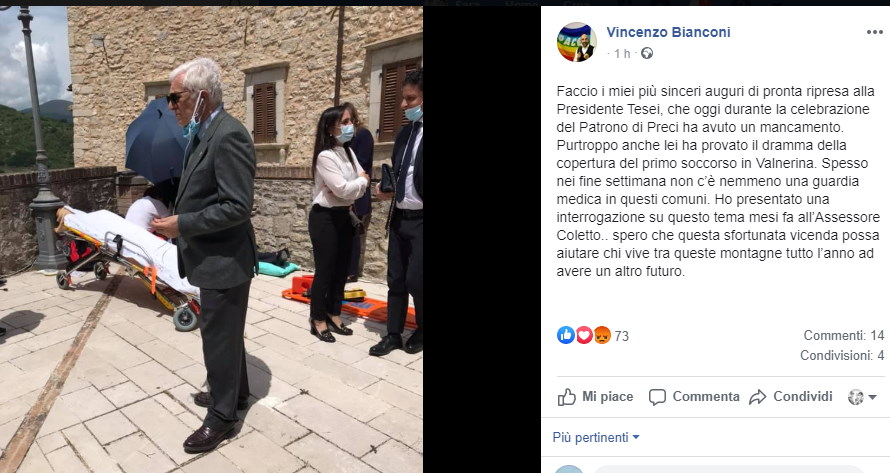Click the post photo of the stretcher scene
Screen dimensions: 890x473
point(211,240)
